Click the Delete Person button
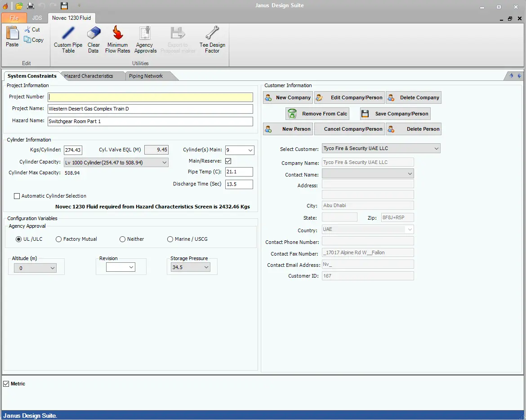The height and width of the screenshot is (420, 526). [x=414, y=129]
